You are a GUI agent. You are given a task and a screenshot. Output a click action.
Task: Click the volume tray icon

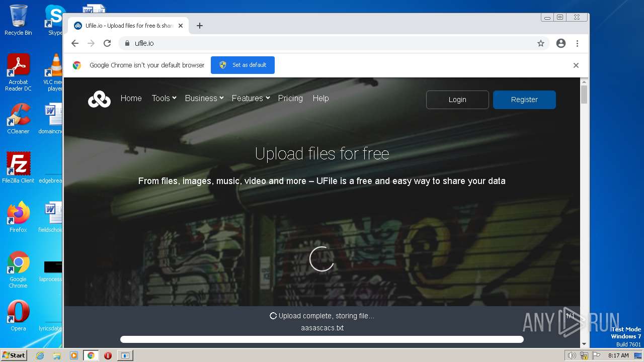tap(572, 355)
